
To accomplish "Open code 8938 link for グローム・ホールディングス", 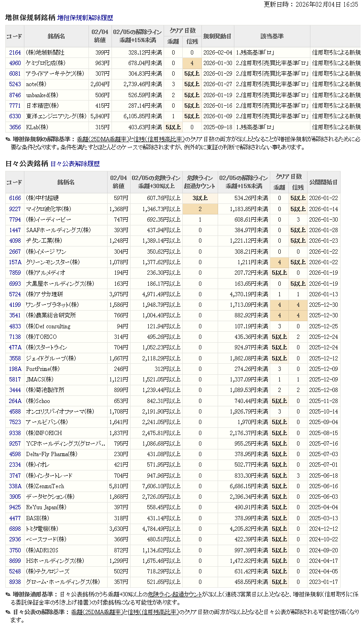I will point(15,582).
